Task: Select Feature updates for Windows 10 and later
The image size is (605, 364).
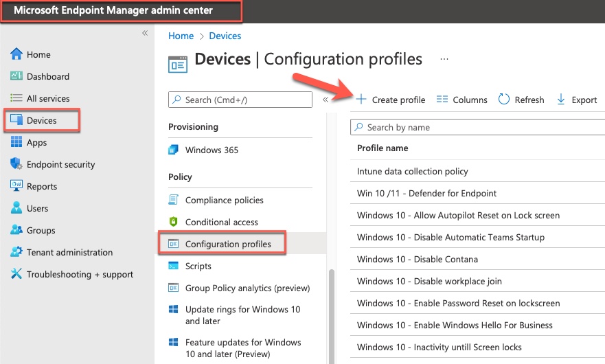Action: pyautogui.click(x=243, y=348)
